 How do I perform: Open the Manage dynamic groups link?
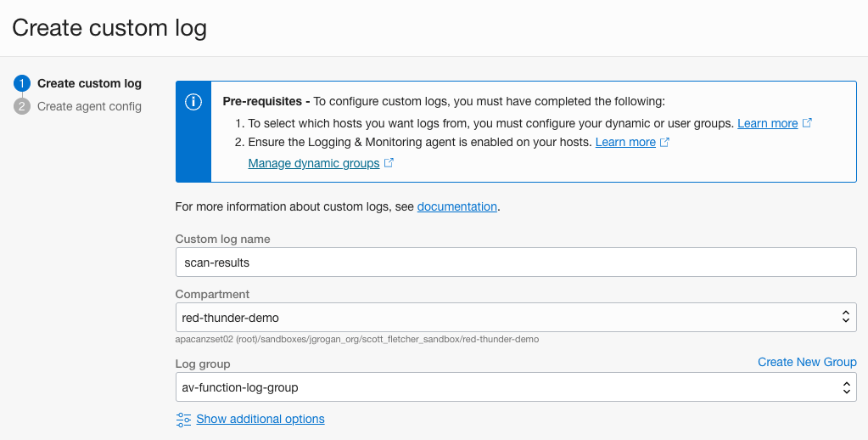(x=313, y=163)
